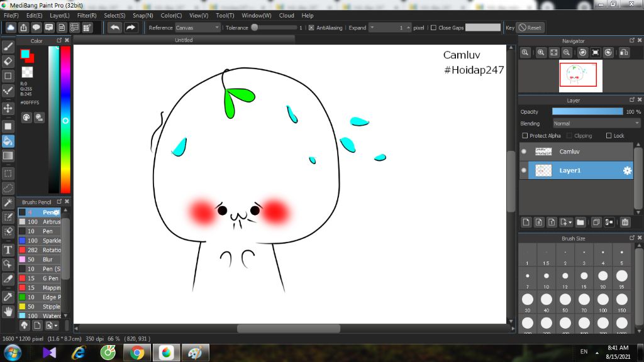Click the Navigator flip view icon
Viewport: 644px width, 362px height.
pyautogui.click(x=624, y=53)
